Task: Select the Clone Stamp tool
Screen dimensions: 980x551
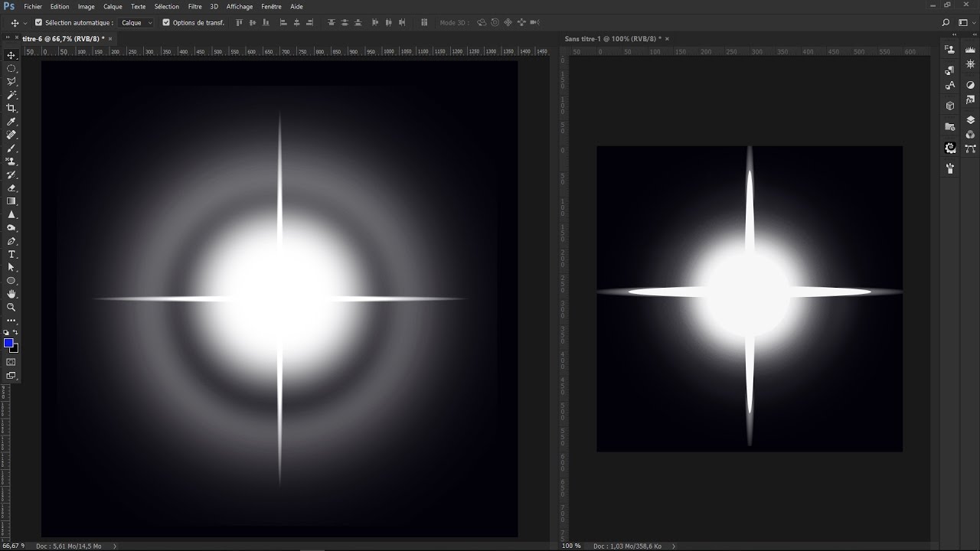Action: pyautogui.click(x=11, y=161)
